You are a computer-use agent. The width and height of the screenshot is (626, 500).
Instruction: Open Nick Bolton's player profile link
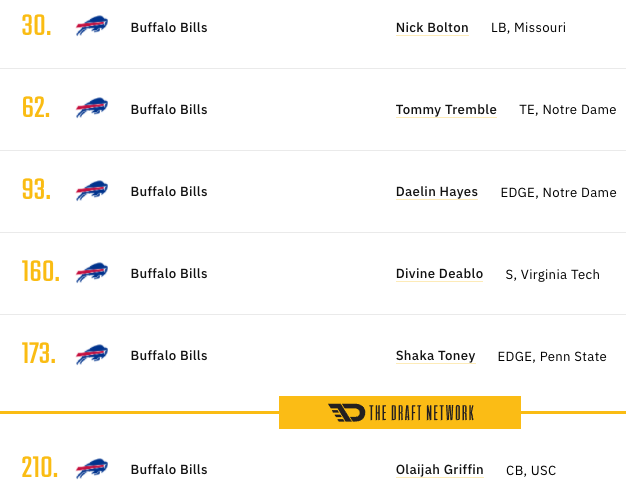tap(432, 28)
